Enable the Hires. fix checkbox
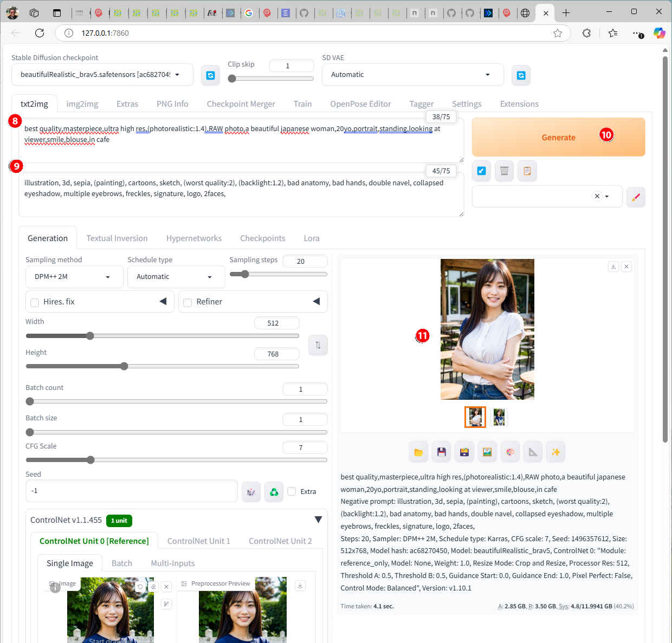This screenshot has width=672, height=643. (x=35, y=302)
